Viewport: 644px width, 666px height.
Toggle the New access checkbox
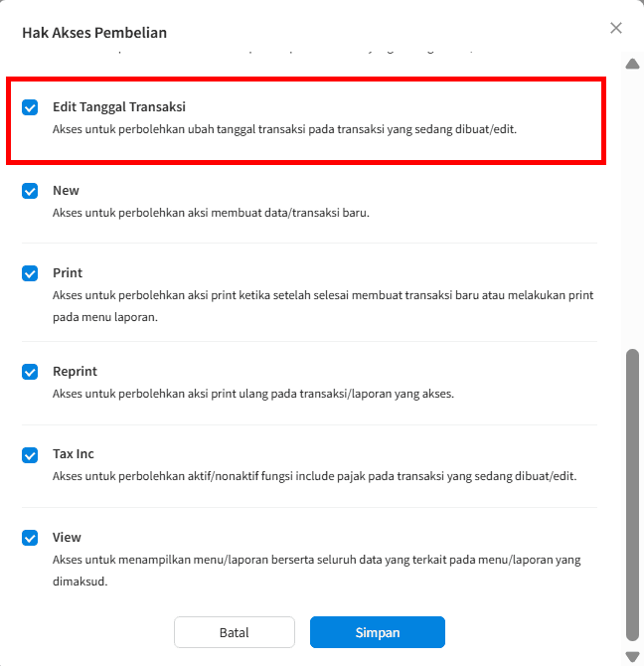(x=30, y=191)
